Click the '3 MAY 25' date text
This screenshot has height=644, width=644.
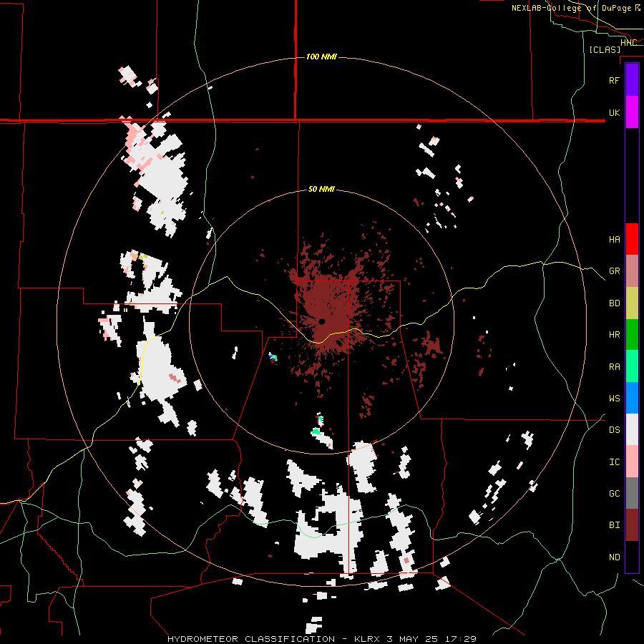click(412, 639)
